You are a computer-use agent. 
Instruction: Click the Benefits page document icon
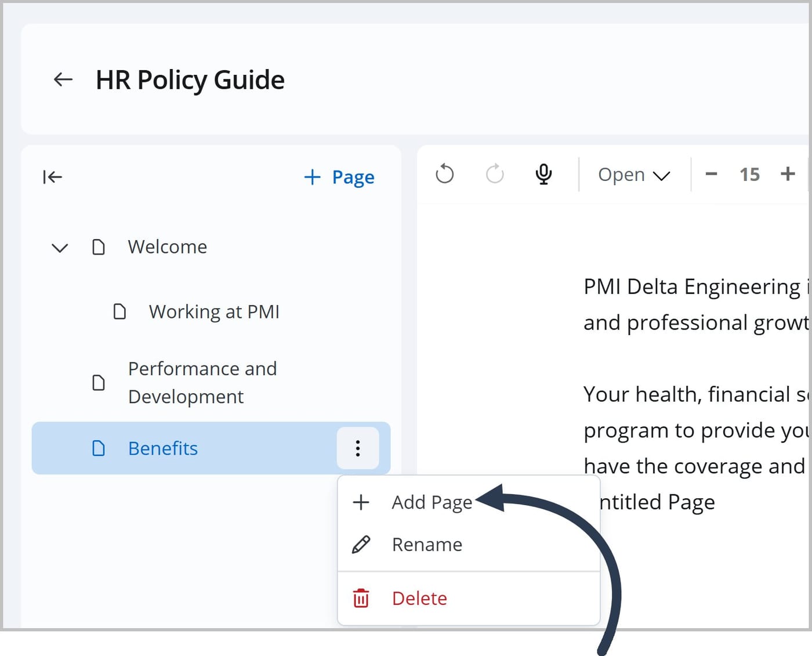[x=99, y=448]
